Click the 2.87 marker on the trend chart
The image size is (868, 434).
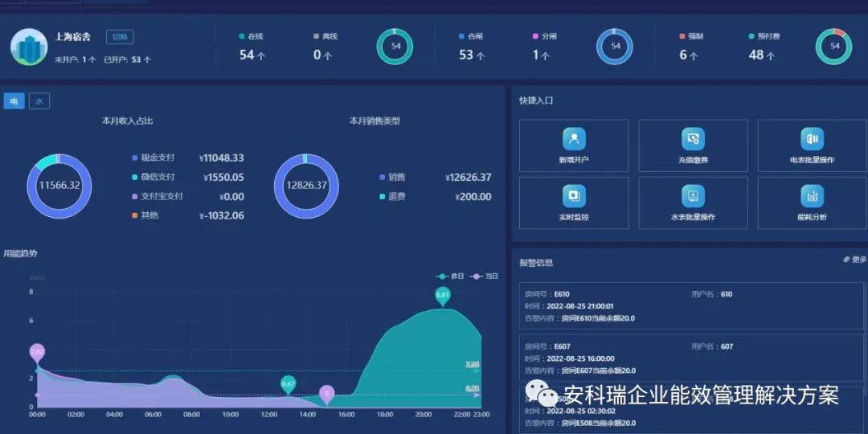(37, 353)
